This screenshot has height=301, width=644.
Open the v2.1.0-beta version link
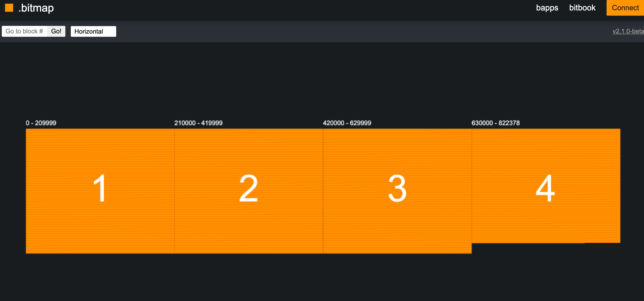coord(627,31)
